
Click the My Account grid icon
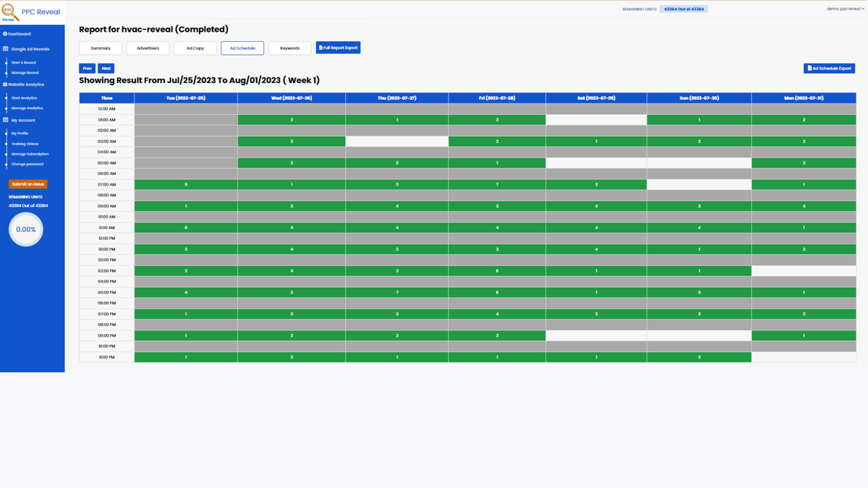pos(6,120)
